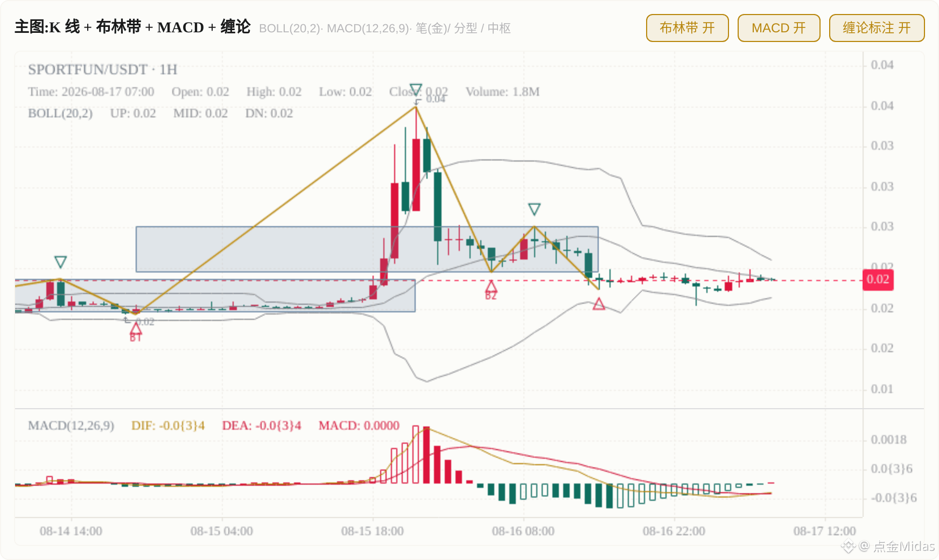Screen dimensions: 939x560
Task: Click the DN: 0.02 Bollinger value
Action: tap(269, 113)
